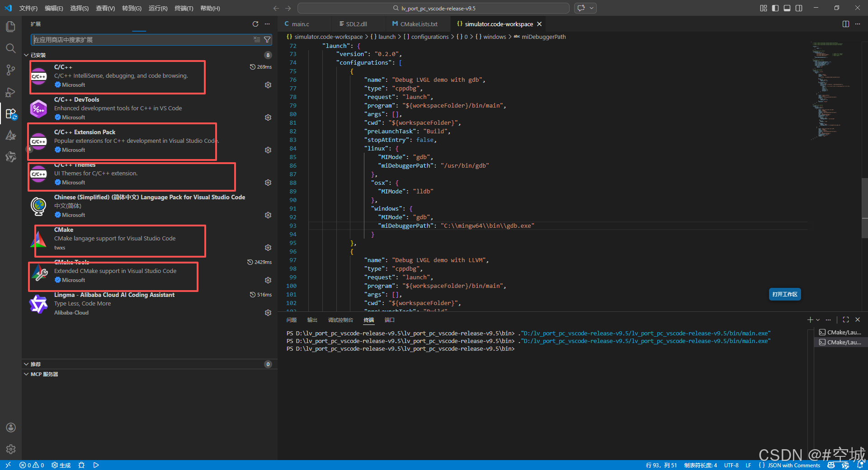The image size is (868, 470).
Task: Open terminal panel more actions ellipsis
Action: [x=828, y=320]
